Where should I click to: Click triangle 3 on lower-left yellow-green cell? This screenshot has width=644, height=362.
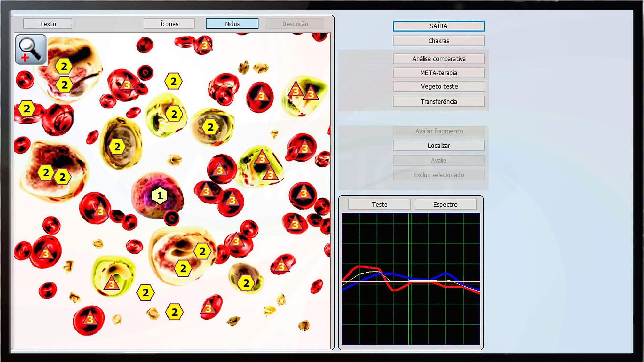click(x=111, y=284)
